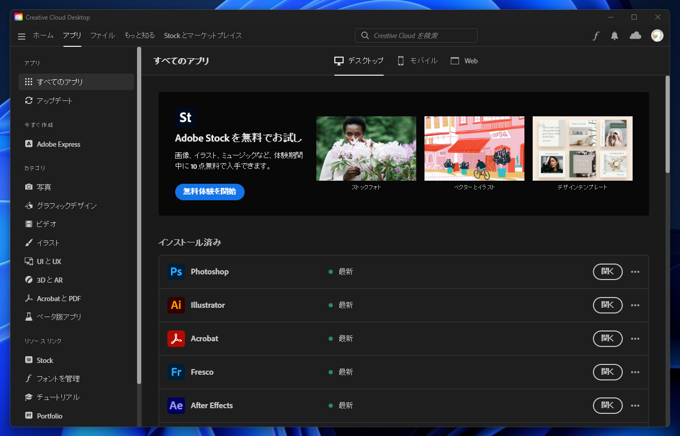Image resolution: width=680 pixels, height=436 pixels.
Task: Click the Illustrator app name
Action: point(208,305)
